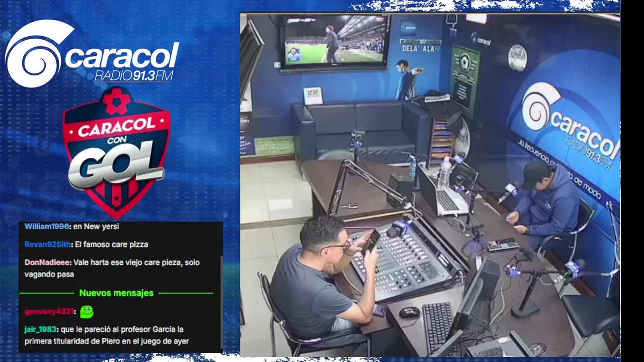Image resolution: width=644 pixels, height=362 pixels.
Task: Click the studio webcam video feed
Action: tap(430, 185)
